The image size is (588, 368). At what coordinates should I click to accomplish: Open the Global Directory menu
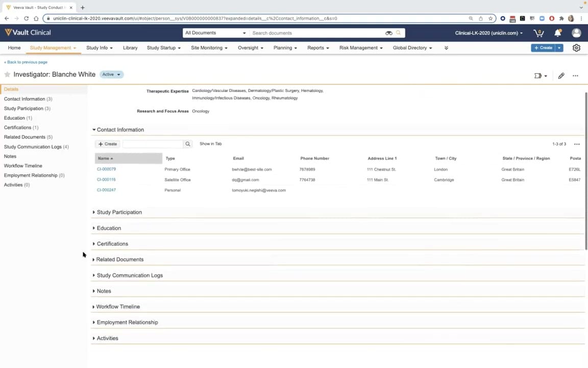tap(412, 48)
